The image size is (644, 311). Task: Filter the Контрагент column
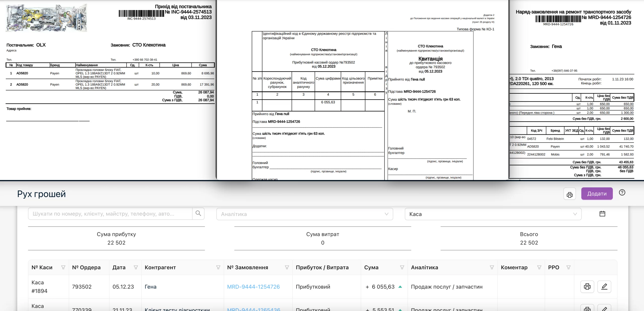coord(218,268)
